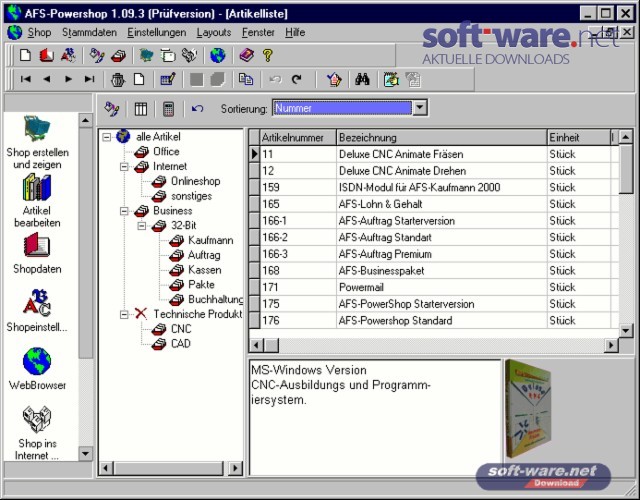This screenshot has width=640, height=500.
Task: Click the article table scroll down arrow
Action: 626,330
